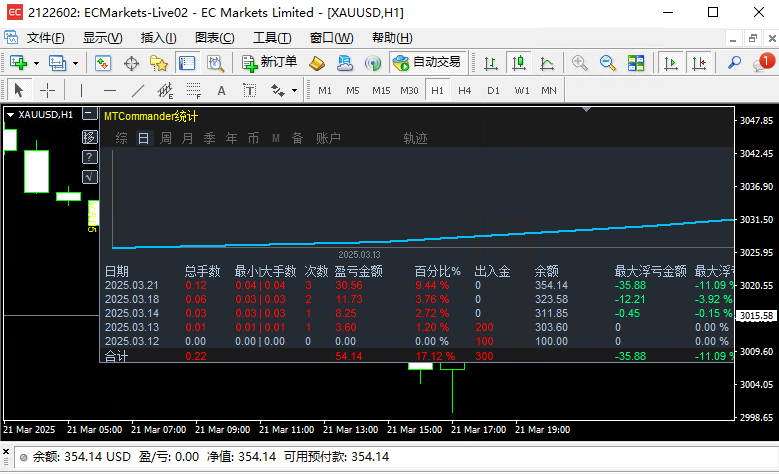Open the 插入(I) menu
The image size is (779, 474).
(x=158, y=38)
